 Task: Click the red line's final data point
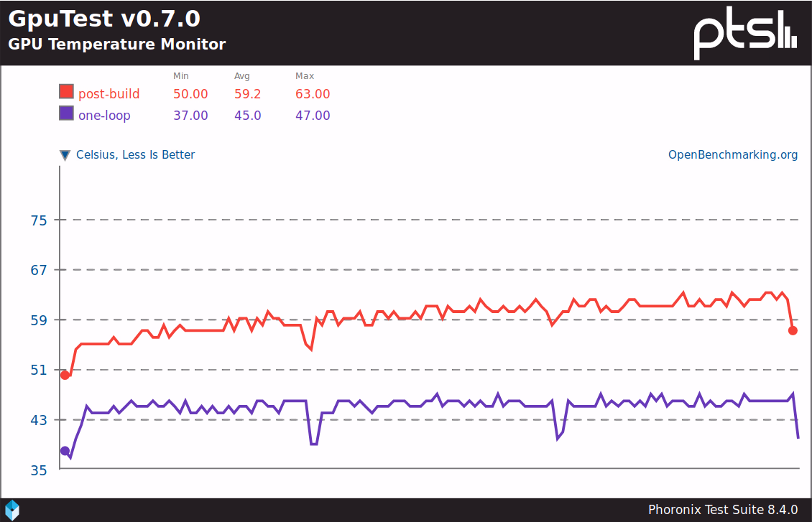793,330
